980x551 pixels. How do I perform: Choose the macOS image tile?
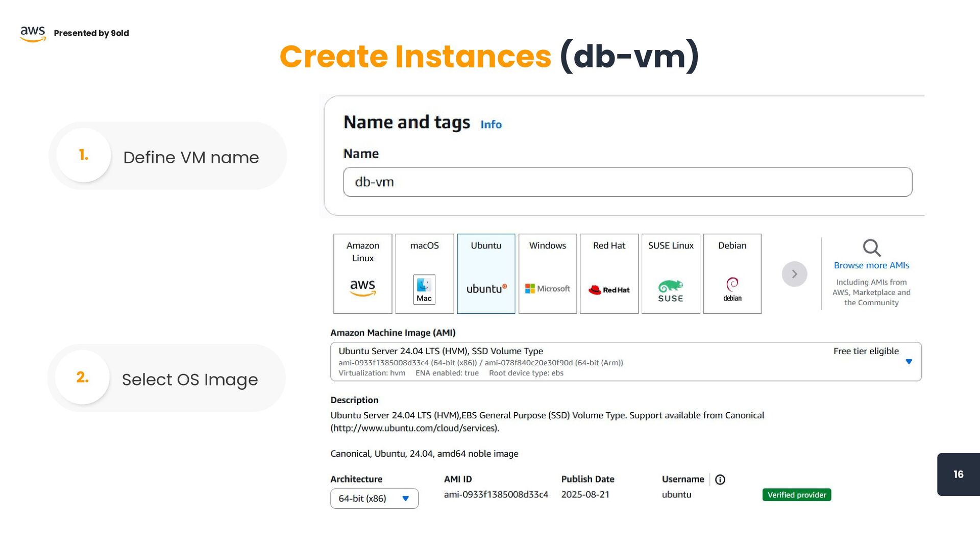[x=424, y=274]
